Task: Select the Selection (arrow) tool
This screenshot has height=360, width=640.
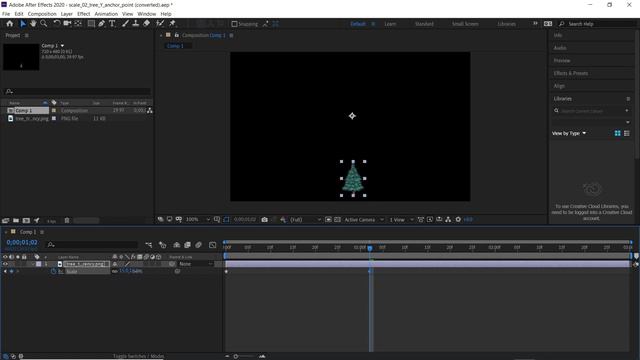Action: click(23, 24)
